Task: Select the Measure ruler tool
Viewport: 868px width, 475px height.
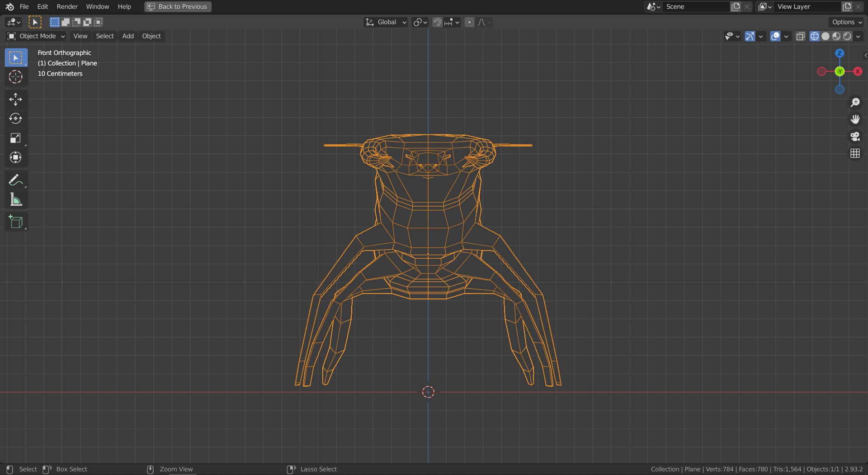Action: click(16, 199)
